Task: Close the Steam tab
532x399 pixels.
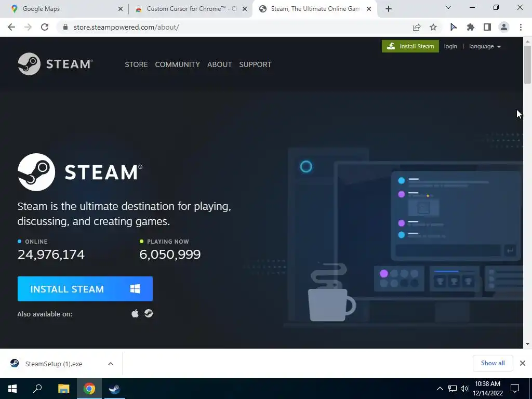Action: [369, 9]
